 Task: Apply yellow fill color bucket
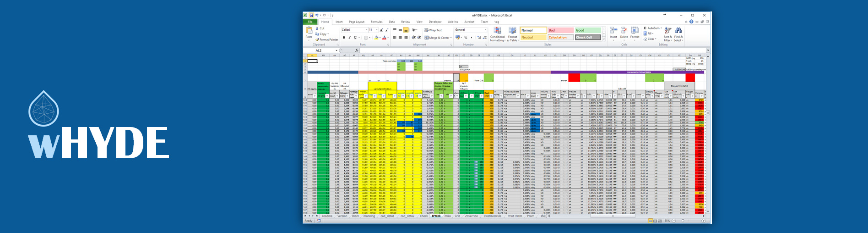[x=376, y=38]
